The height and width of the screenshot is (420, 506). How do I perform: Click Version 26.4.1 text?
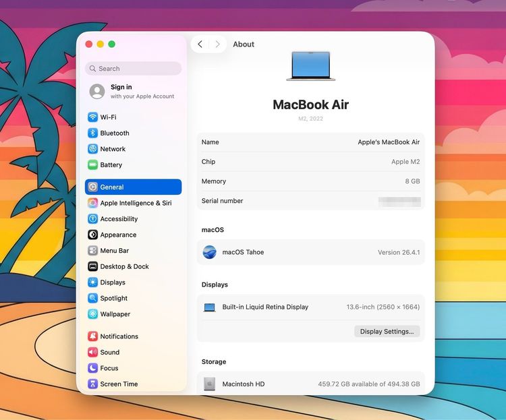[399, 252]
